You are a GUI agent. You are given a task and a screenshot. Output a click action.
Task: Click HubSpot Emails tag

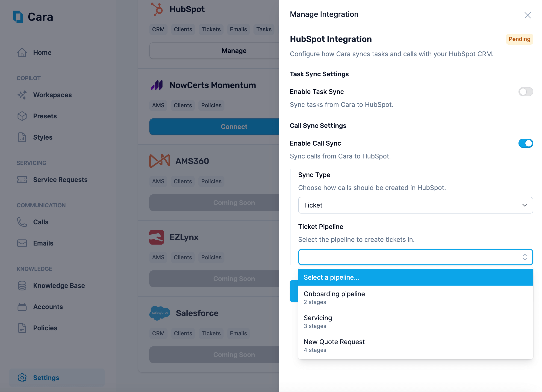(x=238, y=29)
